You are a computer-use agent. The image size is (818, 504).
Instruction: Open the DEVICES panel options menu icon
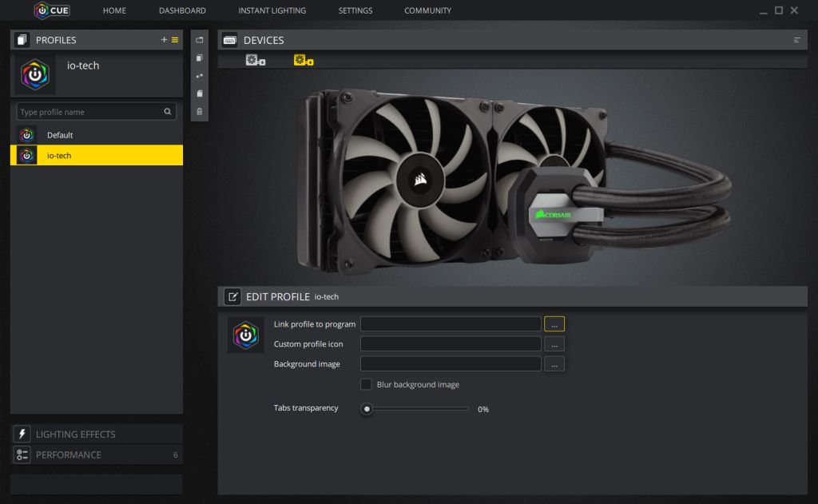click(796, 40)
